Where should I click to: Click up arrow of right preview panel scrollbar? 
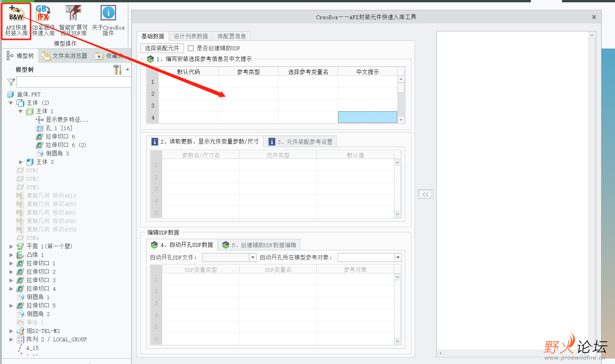pos(592,35)
